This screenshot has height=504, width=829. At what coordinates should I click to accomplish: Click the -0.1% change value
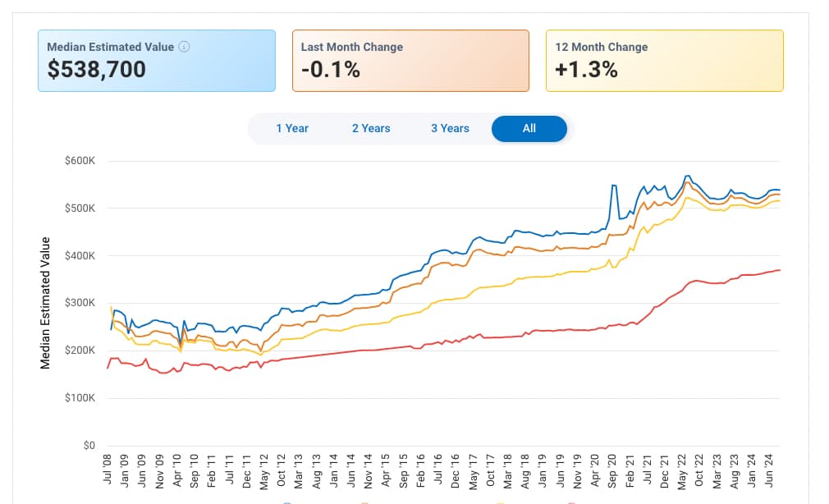coord(330,70)
